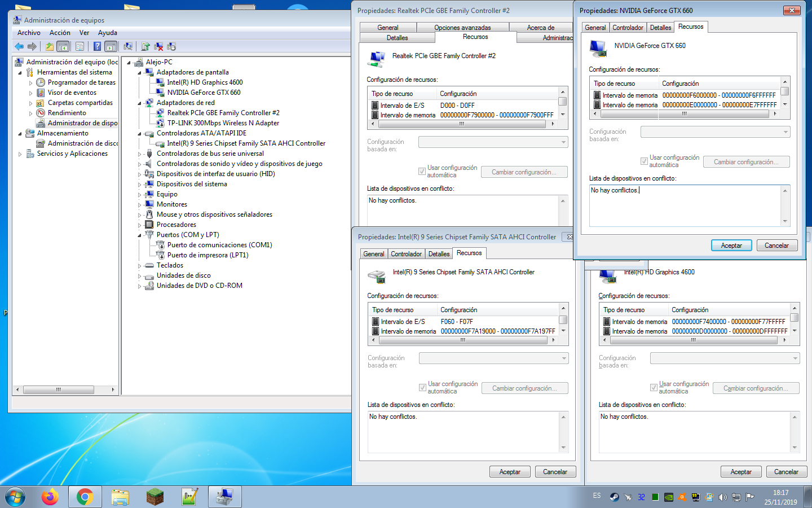Viewport: 812px width, 508px height.
Task: Click the conflict list box in NVIDIA dialog
Action: point(689,205)
